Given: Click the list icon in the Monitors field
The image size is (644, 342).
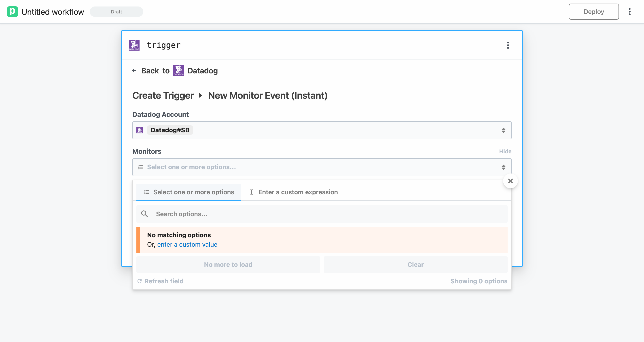Looking at the screenshot, I should [140, 167].
